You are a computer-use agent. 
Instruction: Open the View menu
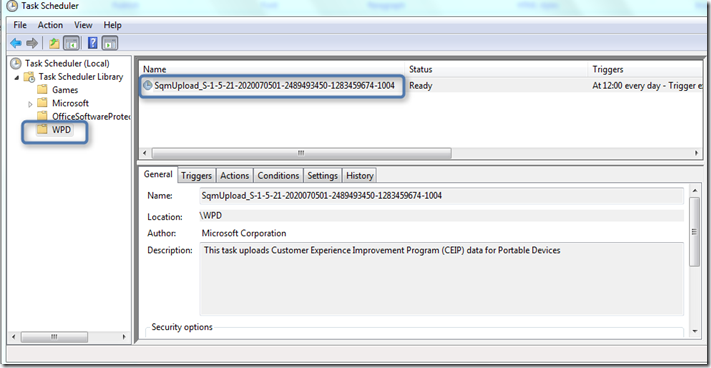coord(83,25)
